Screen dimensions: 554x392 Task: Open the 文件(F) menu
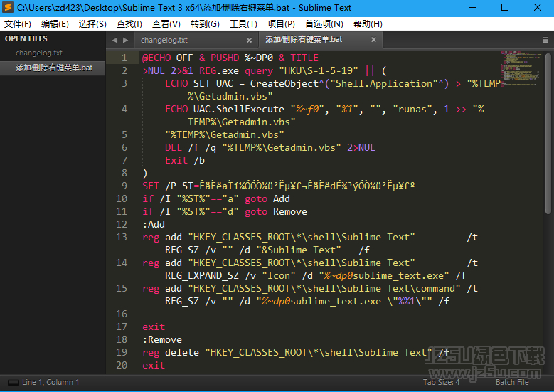coord(17,24)
